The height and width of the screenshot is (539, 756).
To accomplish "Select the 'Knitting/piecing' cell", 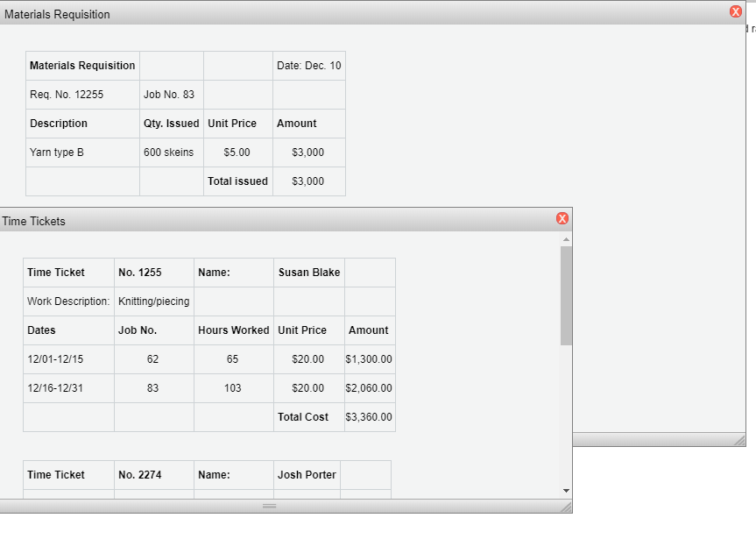I will pos(154,301).
